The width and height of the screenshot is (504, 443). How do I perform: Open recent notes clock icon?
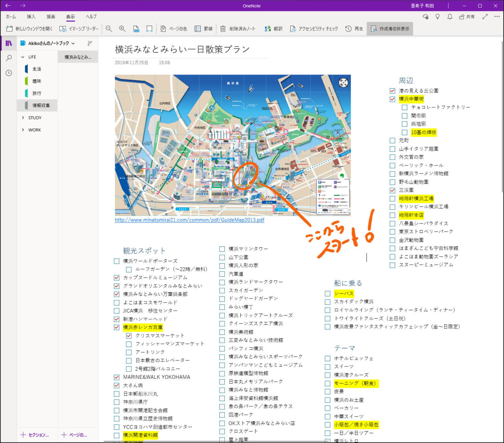[9, 73]
